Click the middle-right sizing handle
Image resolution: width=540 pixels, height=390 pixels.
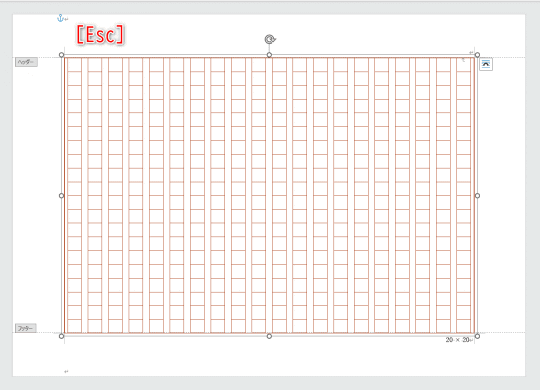(x=477, y=196)
